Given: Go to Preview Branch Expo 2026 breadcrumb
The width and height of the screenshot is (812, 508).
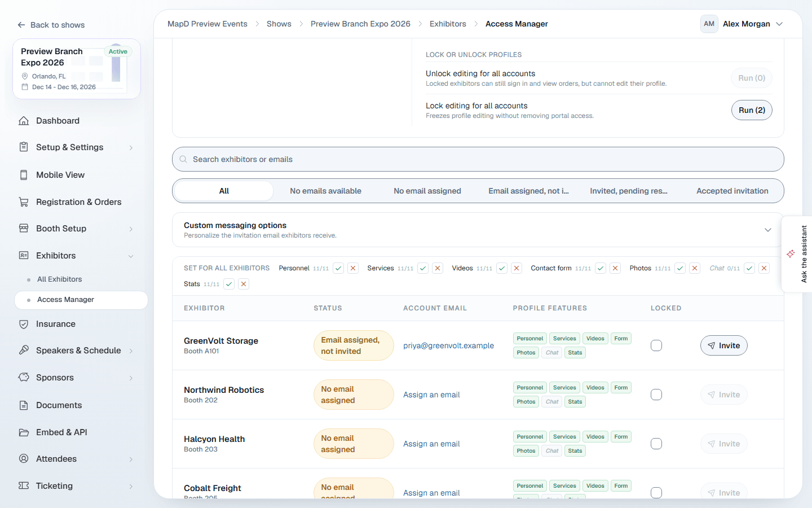Looking at the screenshot, I should (360, 24).
